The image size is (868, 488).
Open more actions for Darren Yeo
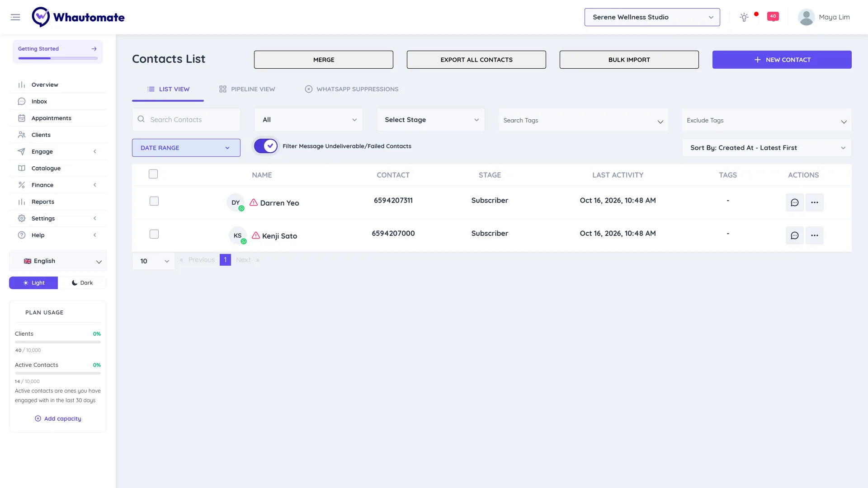click(814, 202)
